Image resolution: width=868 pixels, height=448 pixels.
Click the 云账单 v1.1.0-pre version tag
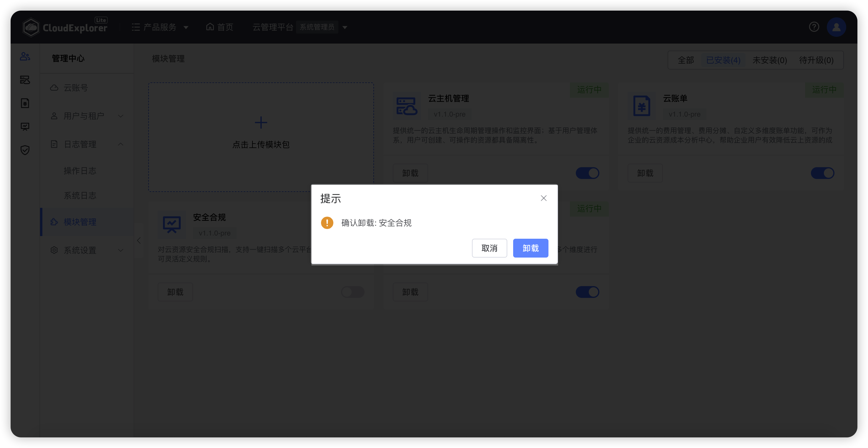684,114
